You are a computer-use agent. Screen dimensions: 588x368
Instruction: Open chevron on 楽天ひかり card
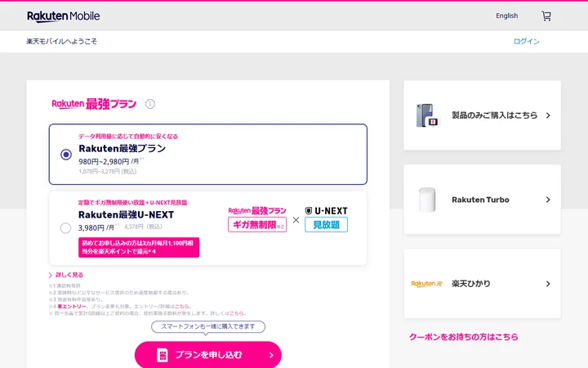click(548, 284)
